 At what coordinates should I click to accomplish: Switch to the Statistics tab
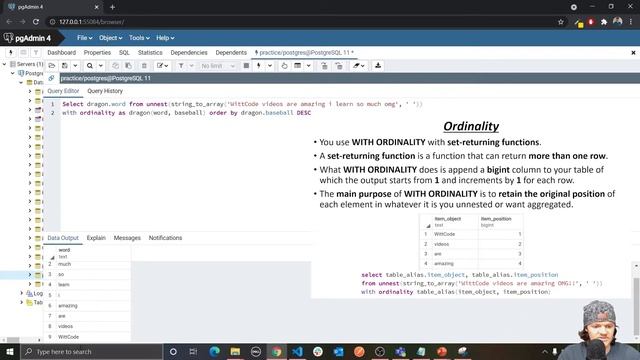pos(150,53)
